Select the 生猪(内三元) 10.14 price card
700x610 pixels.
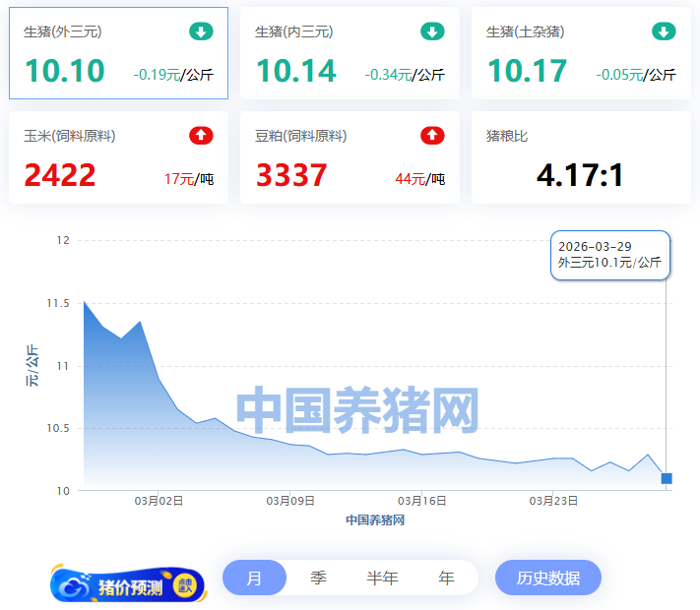(350, 53)
